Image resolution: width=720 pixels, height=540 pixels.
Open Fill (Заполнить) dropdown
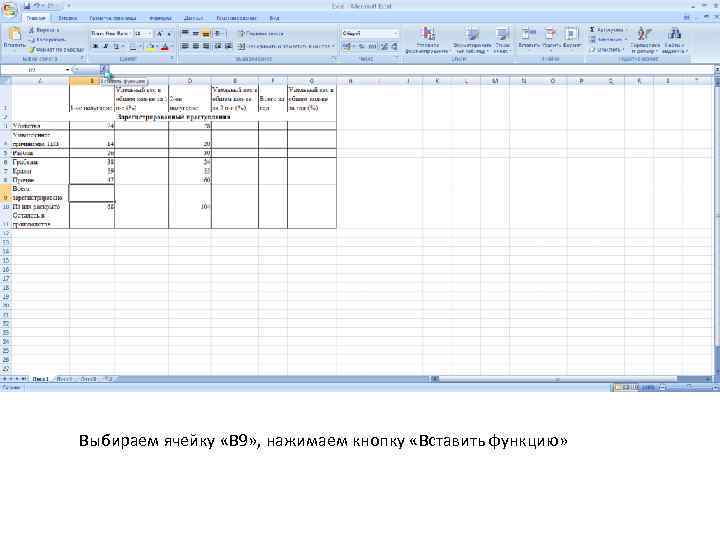[608, 39]
